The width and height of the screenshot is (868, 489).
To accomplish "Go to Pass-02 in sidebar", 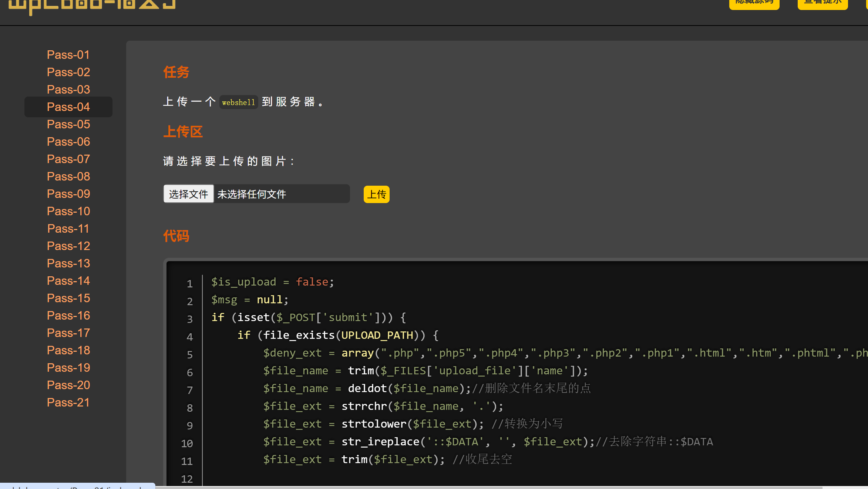I will [68, 72].
